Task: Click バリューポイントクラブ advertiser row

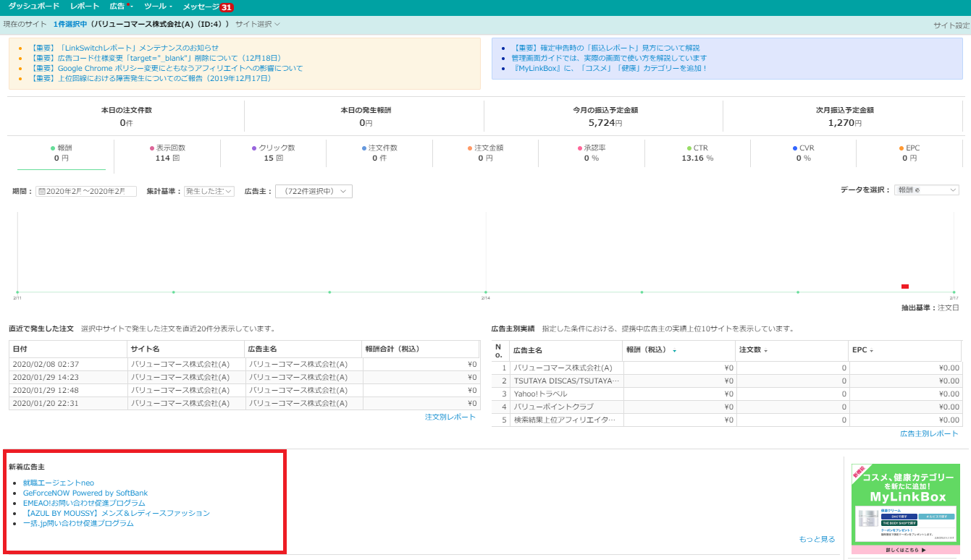Action: (726, 407)
